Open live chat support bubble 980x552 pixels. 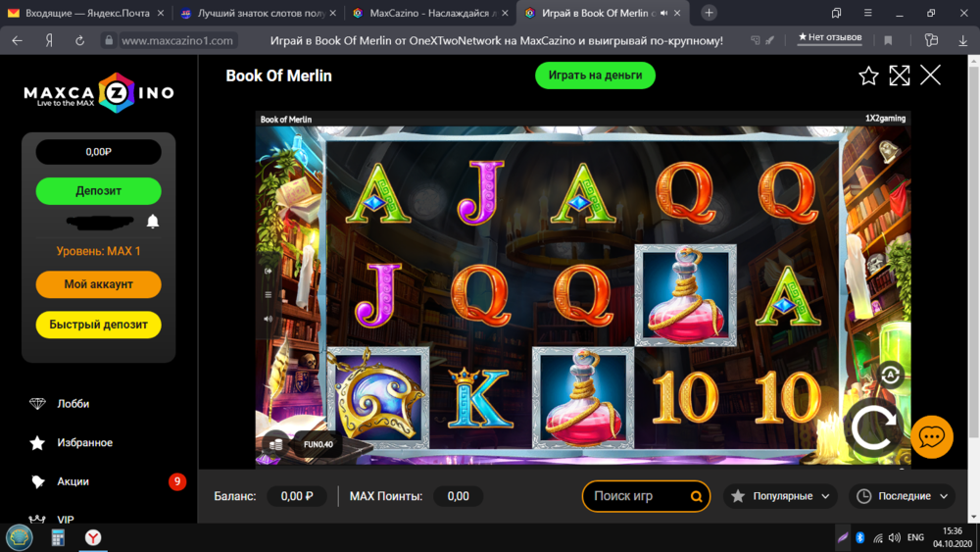click(x=932, y=436)
